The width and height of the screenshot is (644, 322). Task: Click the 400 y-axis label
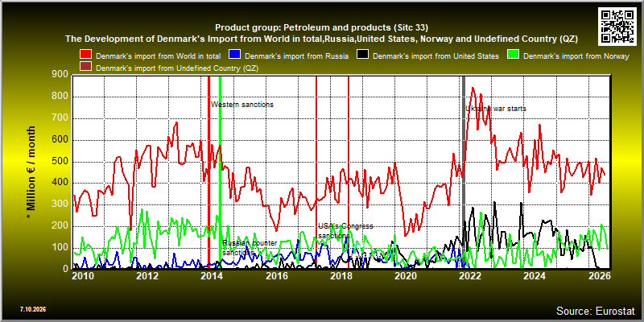click(x=60, y=184)
